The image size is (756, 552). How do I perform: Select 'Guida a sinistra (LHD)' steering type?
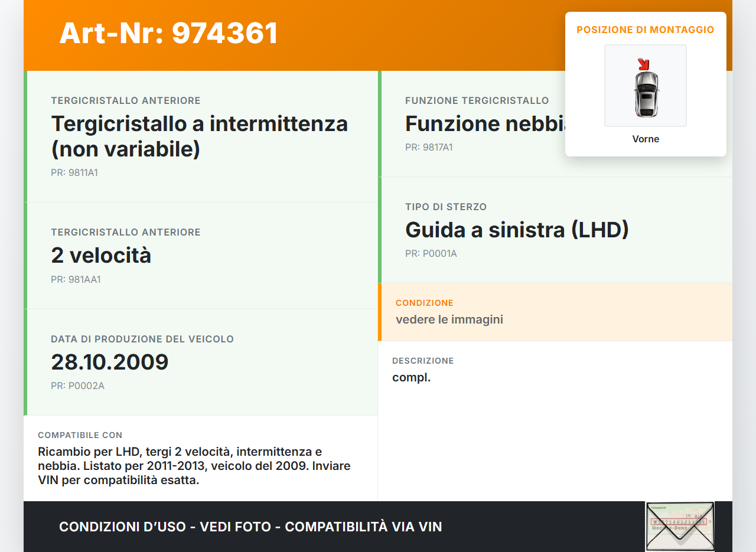pos(517,230)
